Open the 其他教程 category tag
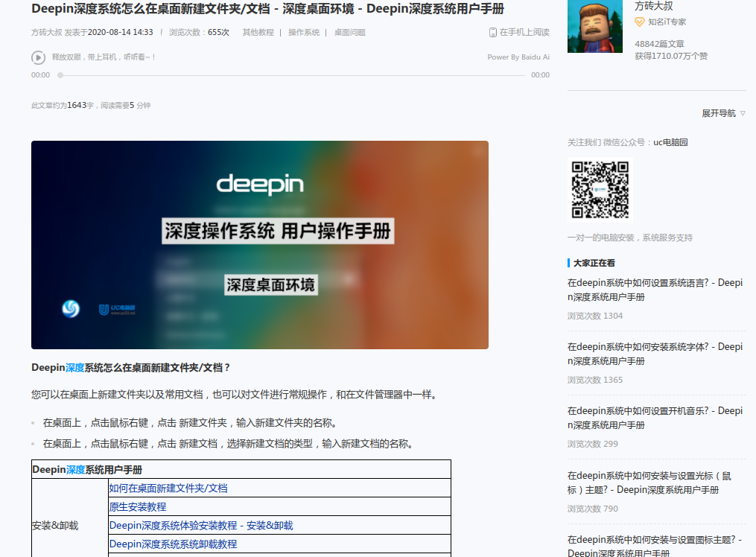Screen dimensions: 756x557 [258, 32]
